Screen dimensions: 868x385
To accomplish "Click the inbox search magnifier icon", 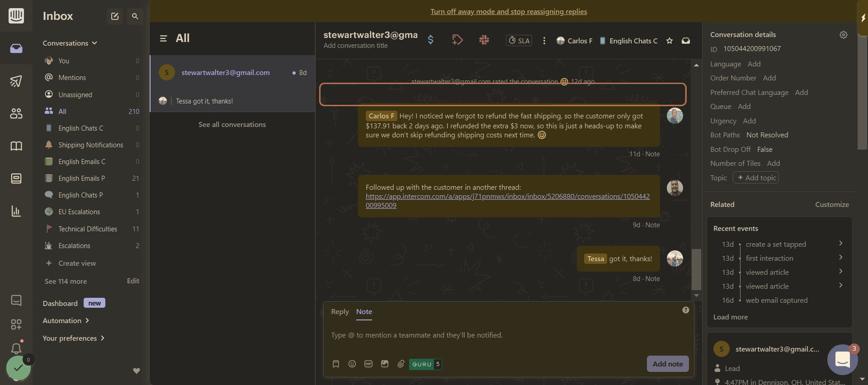I will [x=135, y=16].
